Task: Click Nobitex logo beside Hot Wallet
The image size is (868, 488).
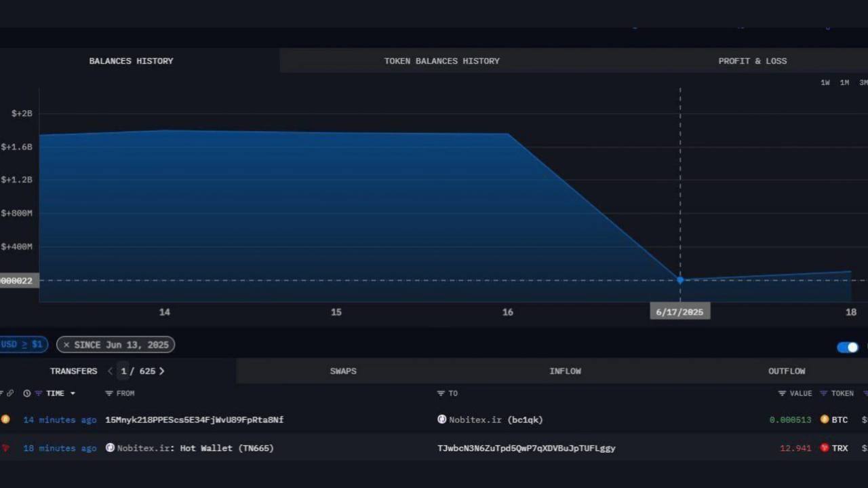Action: pos(110,448)
